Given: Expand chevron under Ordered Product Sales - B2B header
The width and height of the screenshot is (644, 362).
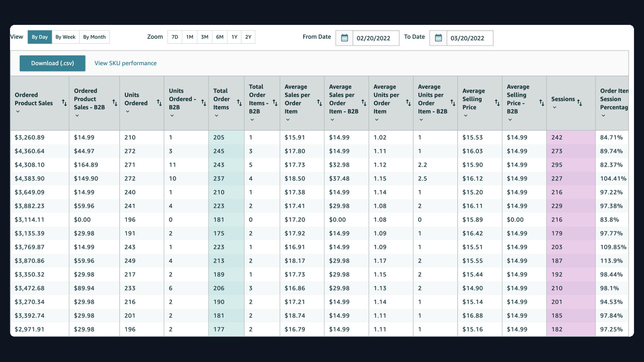Looking at the screenshot, I should coord(77,115).
